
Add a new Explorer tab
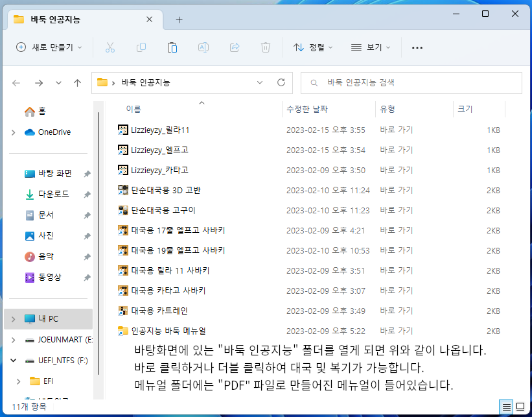179,20
